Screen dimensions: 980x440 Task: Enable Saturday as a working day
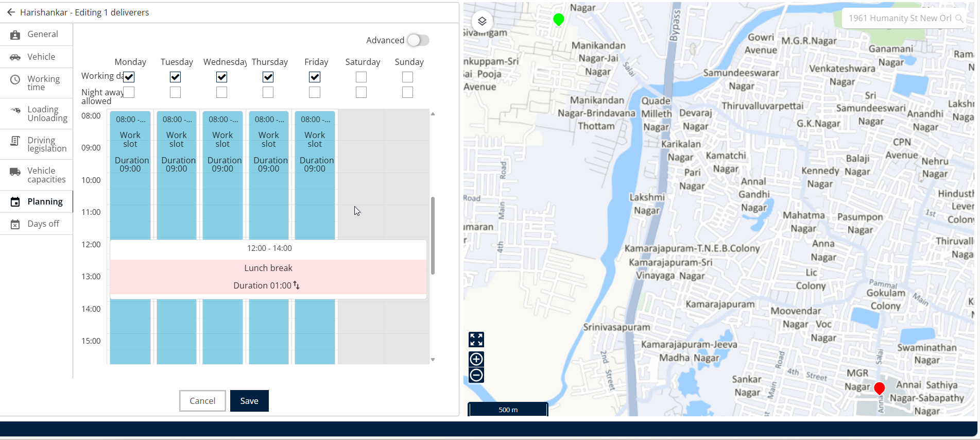pos(361,77)
